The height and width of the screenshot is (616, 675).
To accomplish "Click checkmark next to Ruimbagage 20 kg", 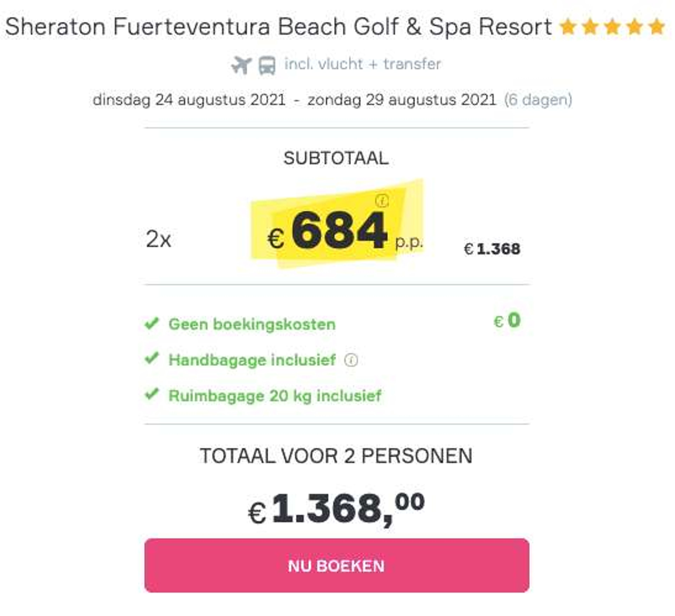I will tap(151, 394).
